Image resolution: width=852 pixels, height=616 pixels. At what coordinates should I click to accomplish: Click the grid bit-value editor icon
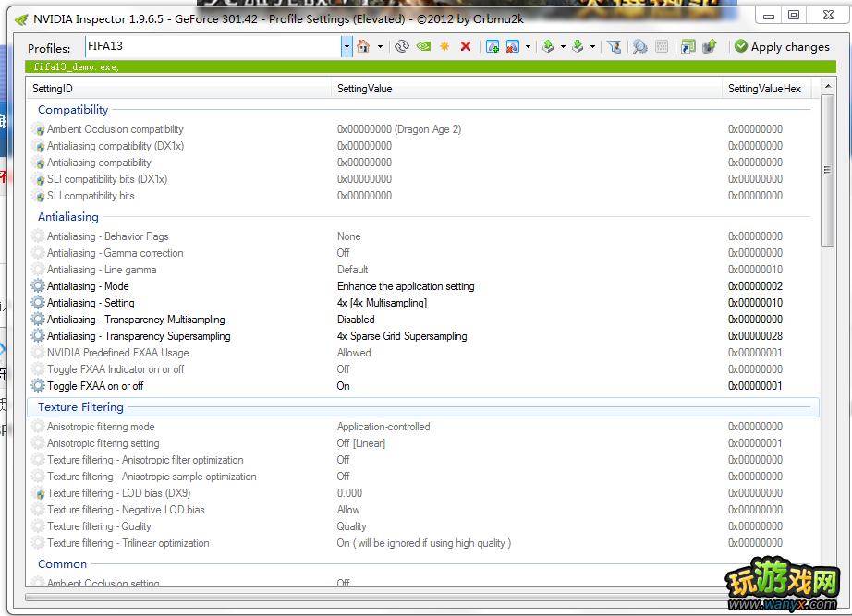(662, 47)
